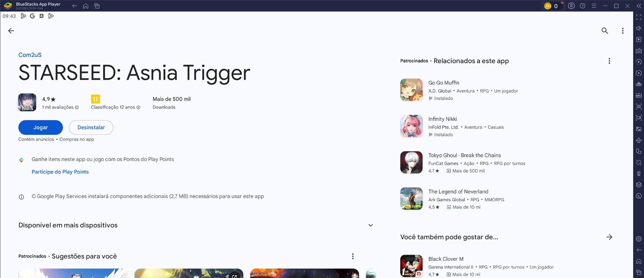Open the BlueStacks hamburger menu
Image resolution: width=644 pixels, height=278 pixels.
pos(594,6)
